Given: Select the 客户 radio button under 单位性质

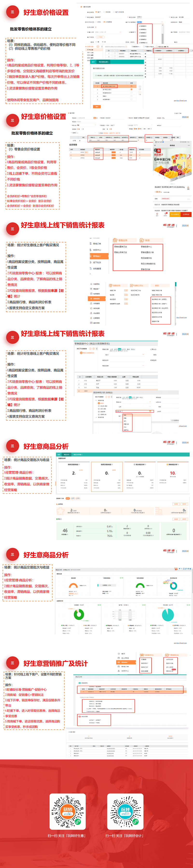Looking at the screenshot, I should 96,12.
